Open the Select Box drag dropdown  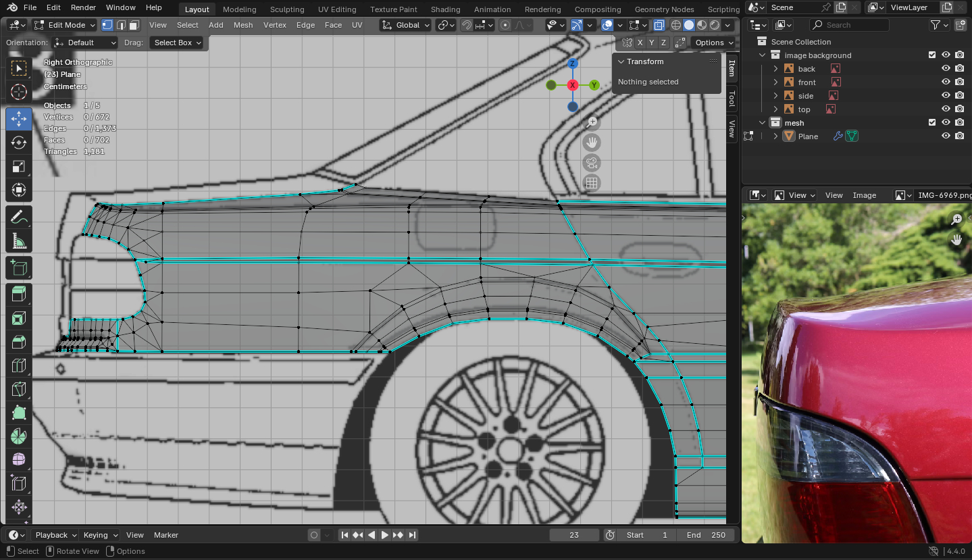[x=177, y=43]
